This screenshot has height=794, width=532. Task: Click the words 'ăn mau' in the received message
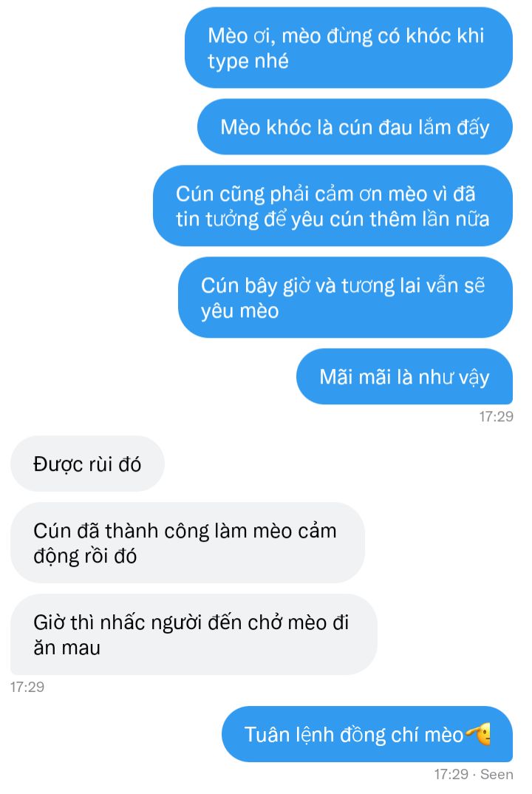tap(66, 648)
